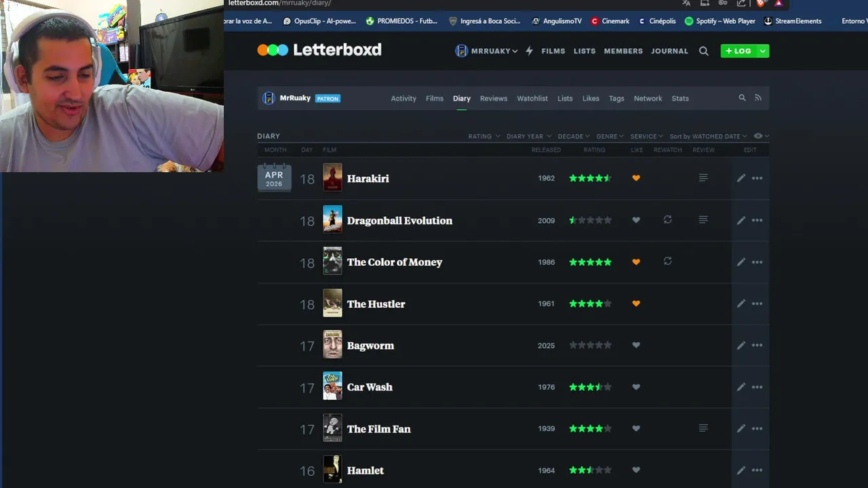868x488 pixels.
Task: Click the Letterboxd logo
Action: [319, 49]
